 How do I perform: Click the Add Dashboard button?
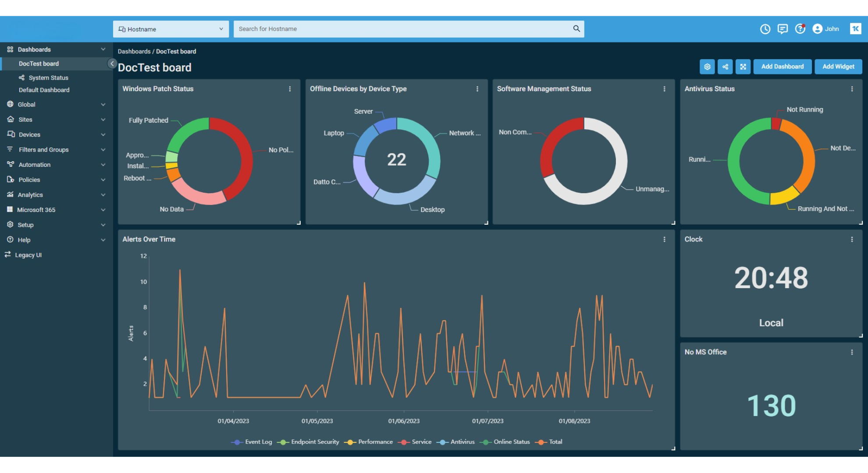(782, 67)
